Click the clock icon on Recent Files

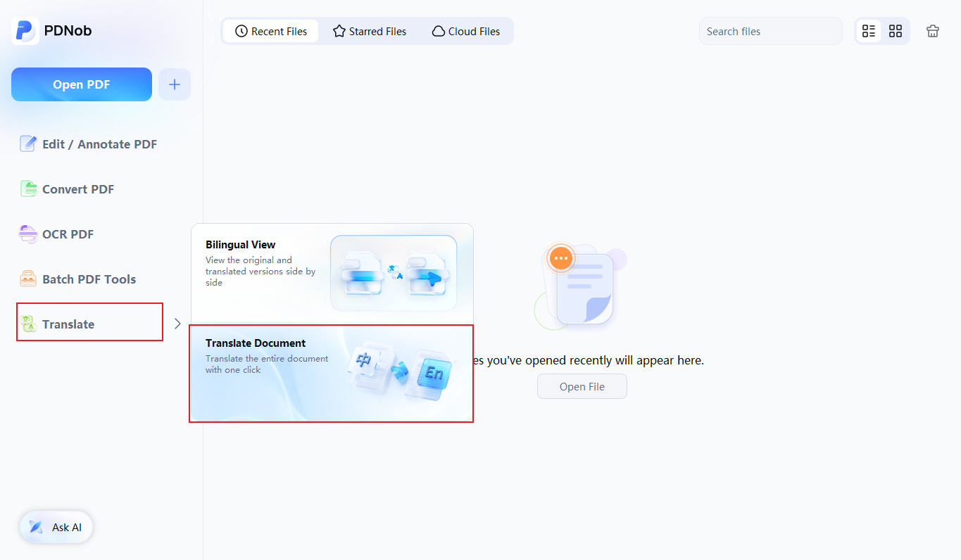(241, 32)
